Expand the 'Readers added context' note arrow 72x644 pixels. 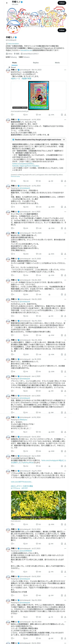point(64,140)
